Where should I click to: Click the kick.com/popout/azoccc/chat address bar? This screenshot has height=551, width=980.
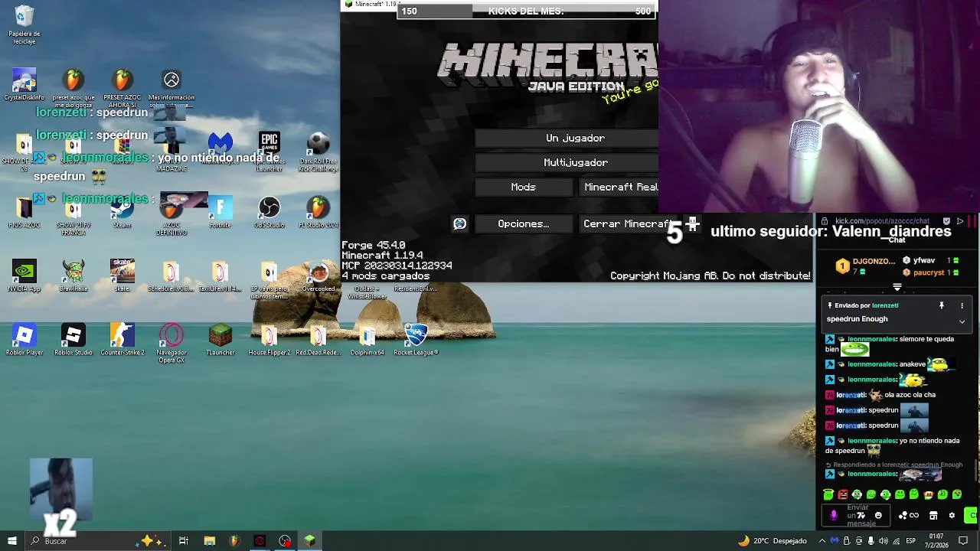(x=882, y=221)
